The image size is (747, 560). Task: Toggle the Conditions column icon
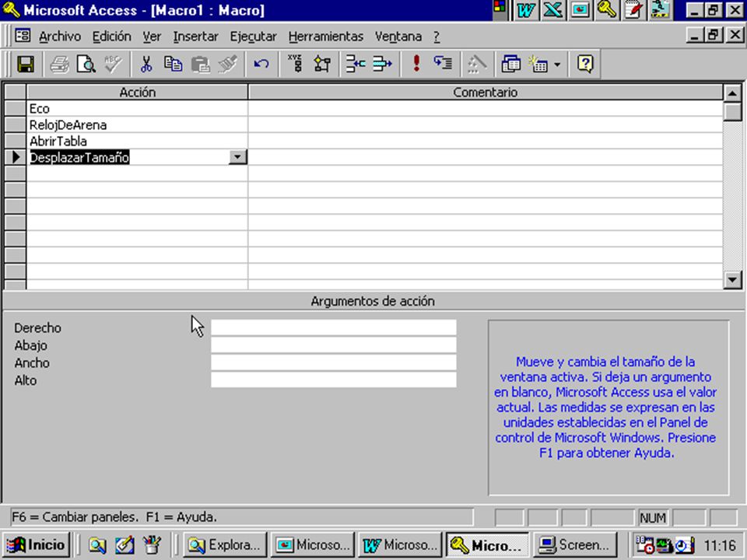pyautogui.click(x=322, y=64)
